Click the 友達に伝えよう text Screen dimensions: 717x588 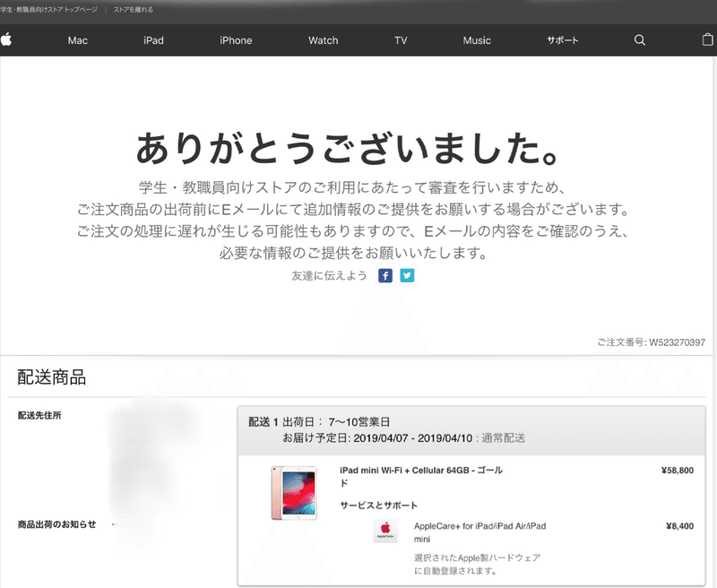coord(329,276)
